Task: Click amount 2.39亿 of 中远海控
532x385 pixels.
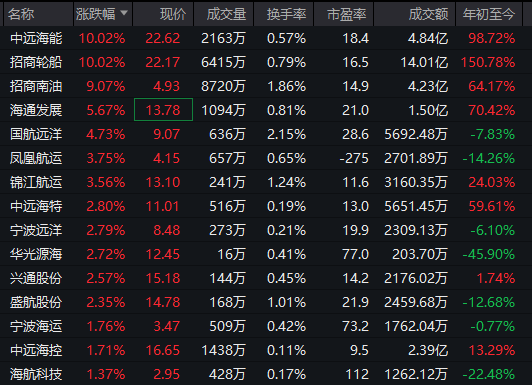Action: pyautogui.click(x=428, y=350)
